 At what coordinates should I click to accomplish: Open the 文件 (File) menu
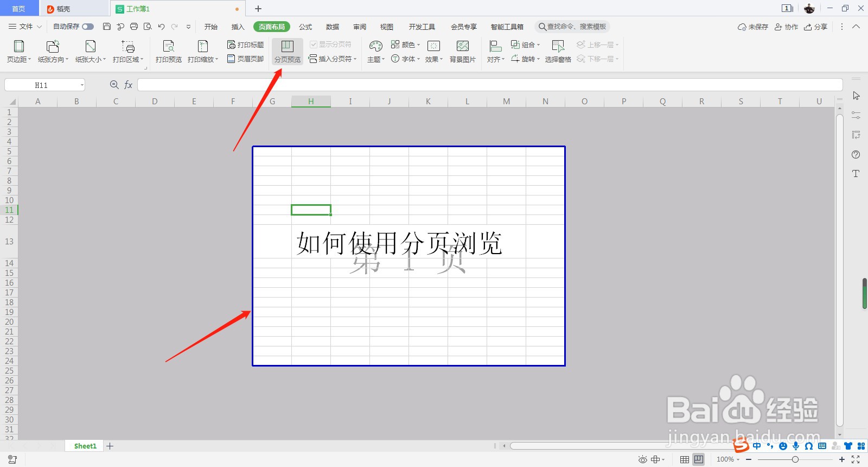25,27
